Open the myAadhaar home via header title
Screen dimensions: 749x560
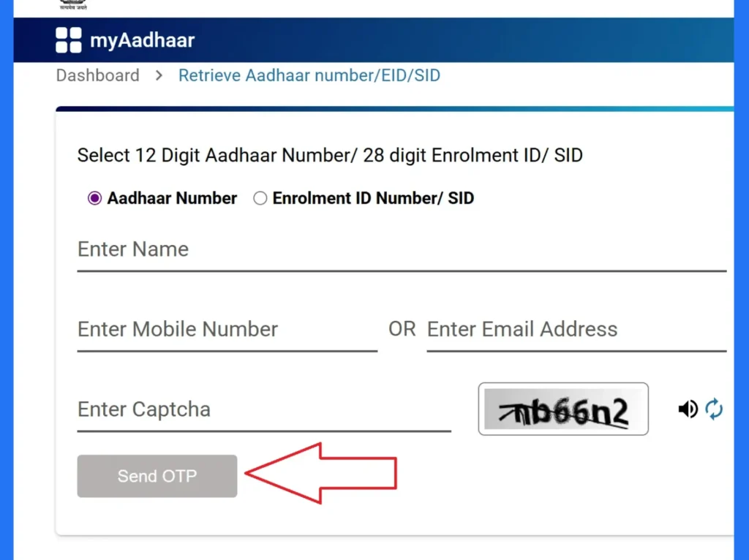(142, 40)
